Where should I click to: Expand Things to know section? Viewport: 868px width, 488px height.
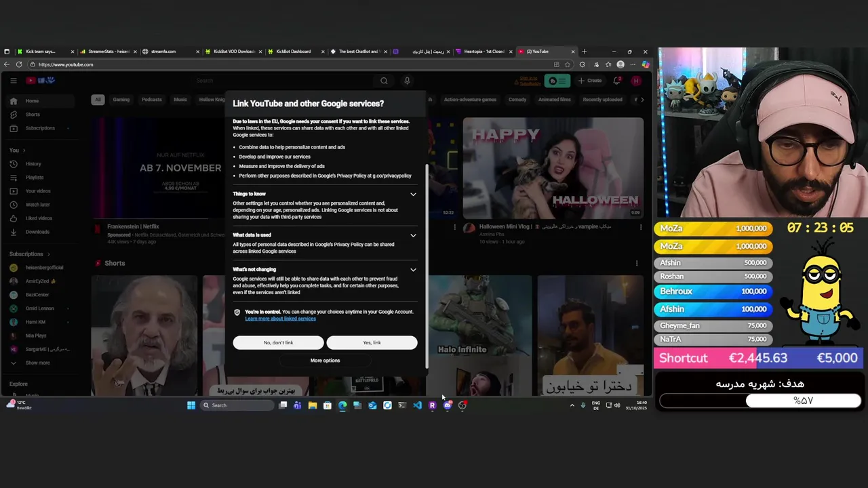click(413, 195)
